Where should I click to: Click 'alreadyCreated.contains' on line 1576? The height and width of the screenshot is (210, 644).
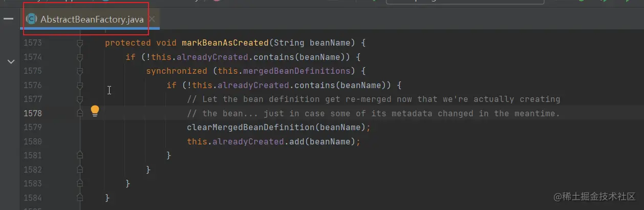point(276,85)
